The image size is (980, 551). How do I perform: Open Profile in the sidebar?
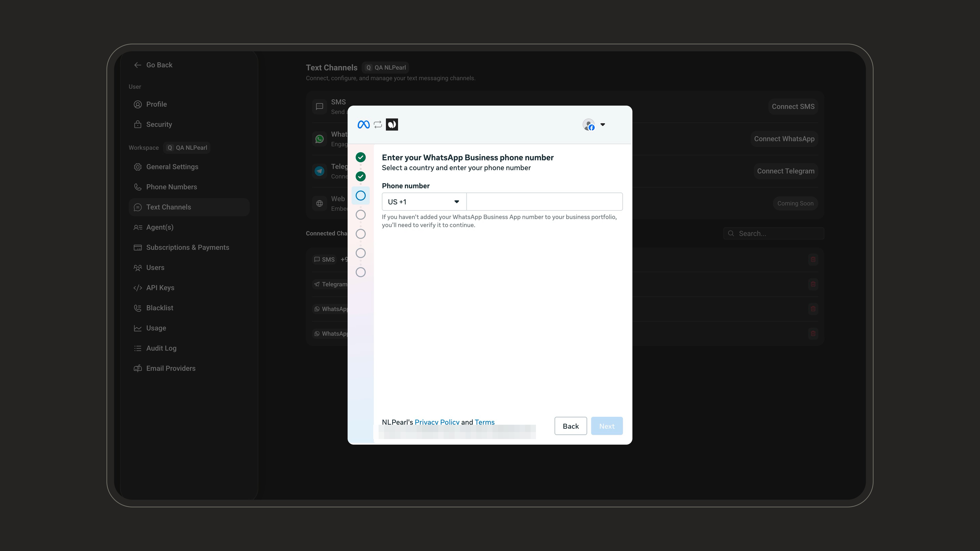click(189, 104)
